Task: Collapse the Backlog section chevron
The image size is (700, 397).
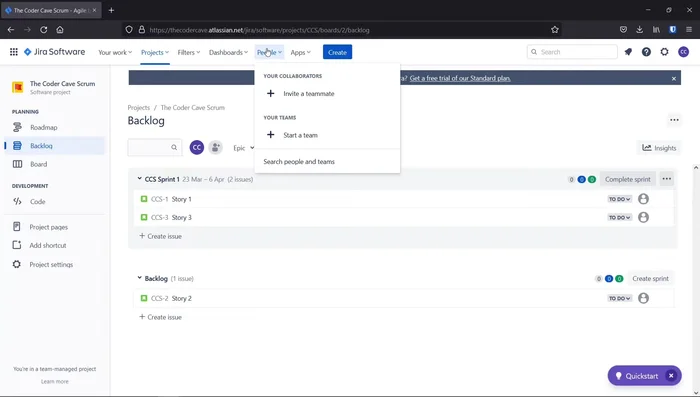Action: click(x=139, y=278)
